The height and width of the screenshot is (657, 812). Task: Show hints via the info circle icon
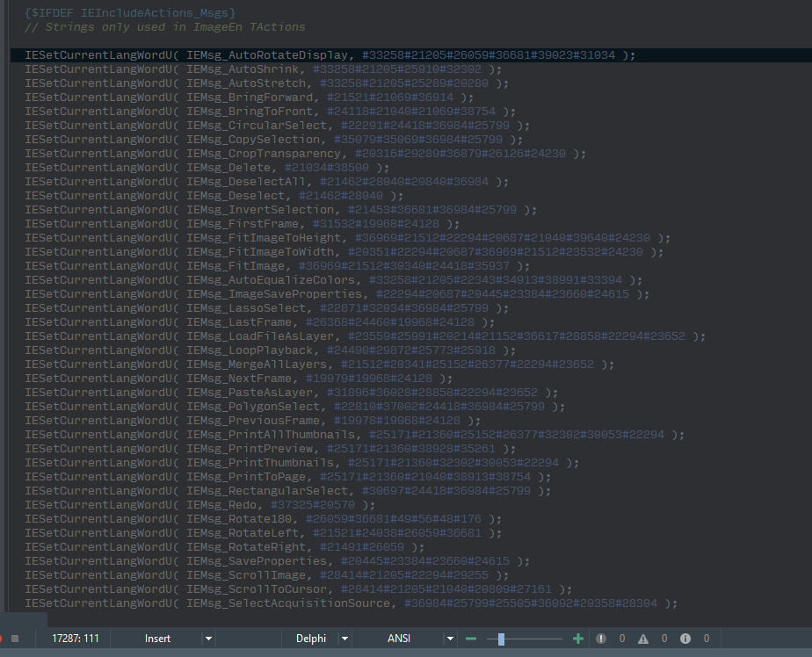click(685, 639)
